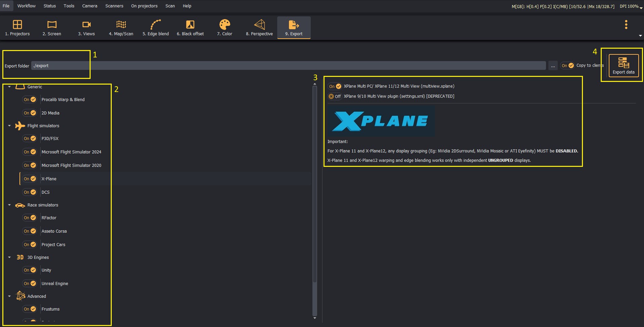Select the Unity row label

click(46, 270)
